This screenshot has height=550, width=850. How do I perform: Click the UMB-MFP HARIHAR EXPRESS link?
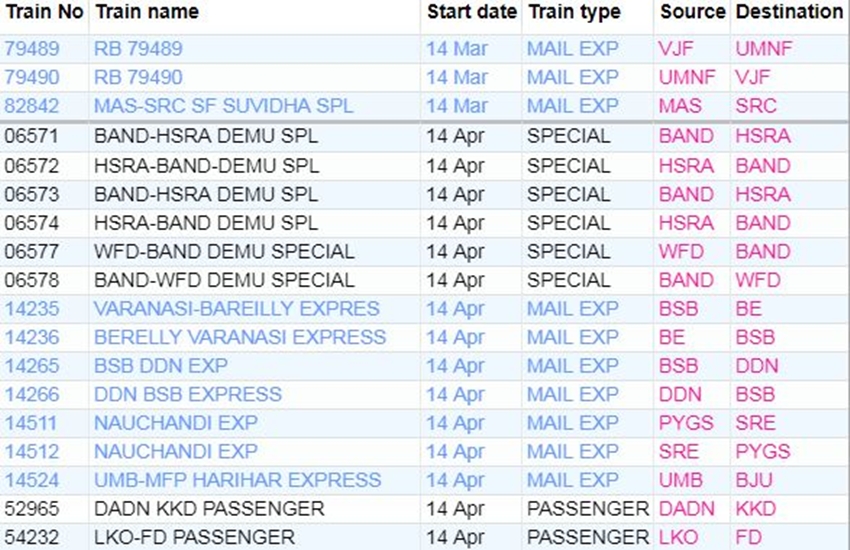[237, 480]
